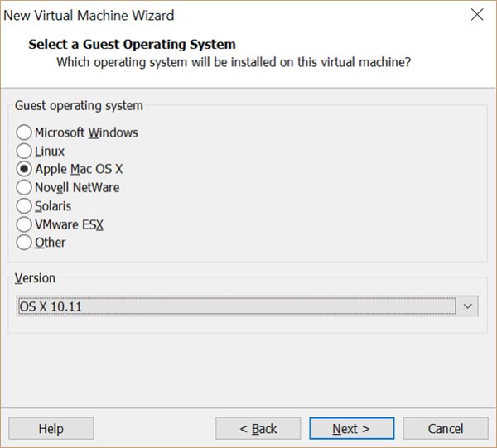
Task: Choose Linux as the guest operating system
Action: (x=24, y=151)
